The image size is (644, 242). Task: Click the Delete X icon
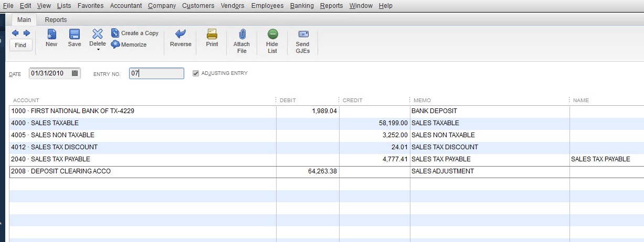(x=98, y=34)
